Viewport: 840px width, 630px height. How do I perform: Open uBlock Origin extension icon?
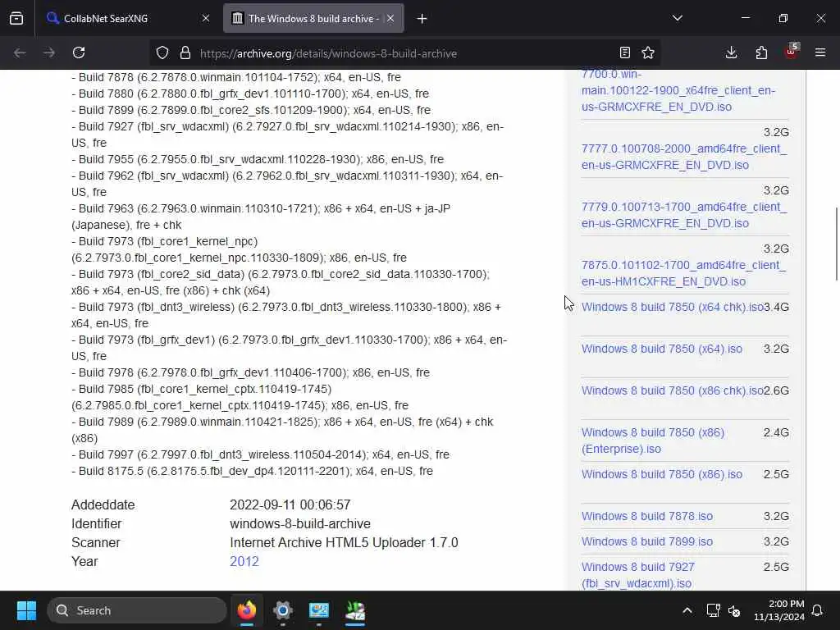pos(792,53)
